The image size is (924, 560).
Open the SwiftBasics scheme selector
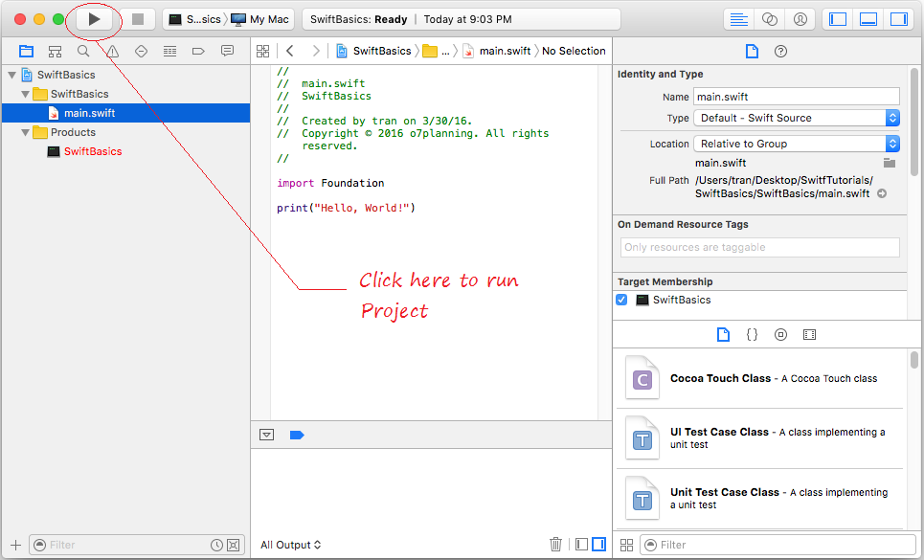pos(195,19)
